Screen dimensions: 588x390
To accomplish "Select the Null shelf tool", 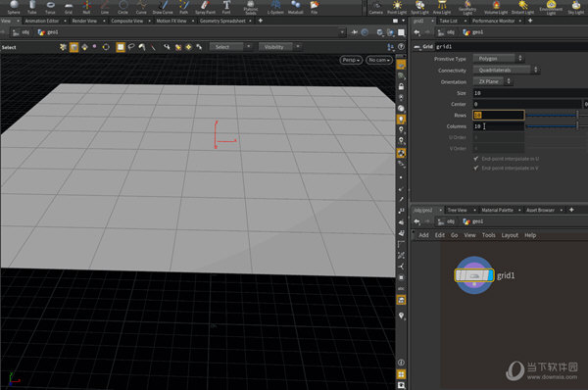I will (86, 7).
